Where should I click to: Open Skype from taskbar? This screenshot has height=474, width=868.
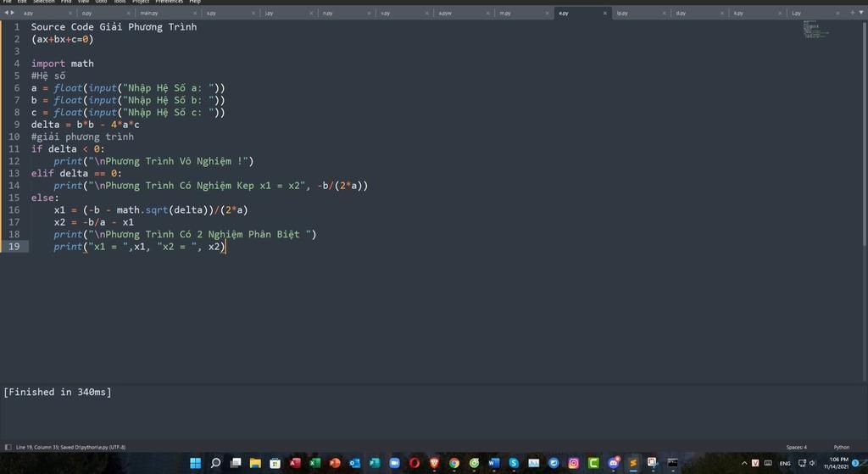coord(514,463)
